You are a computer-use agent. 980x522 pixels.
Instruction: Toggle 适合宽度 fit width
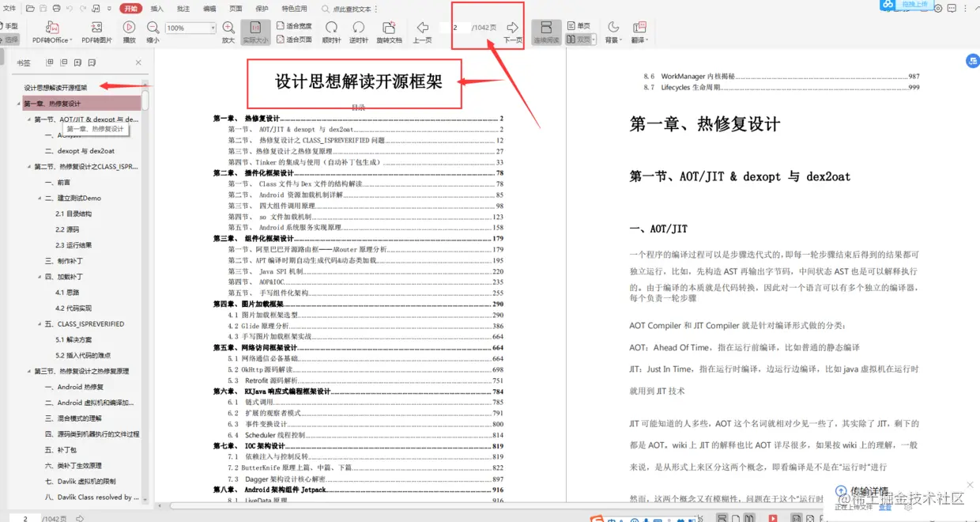tap(294, 26)
